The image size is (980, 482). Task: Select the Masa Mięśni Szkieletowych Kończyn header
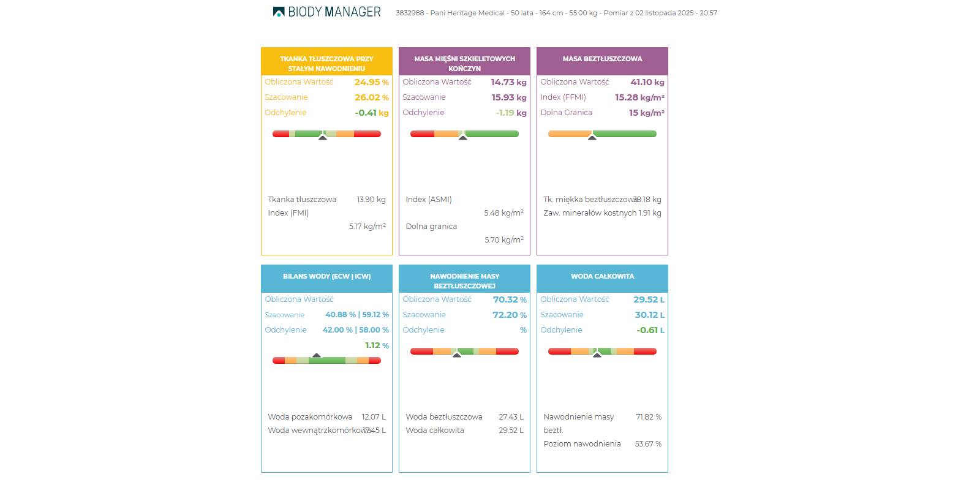tap(464, 63)
